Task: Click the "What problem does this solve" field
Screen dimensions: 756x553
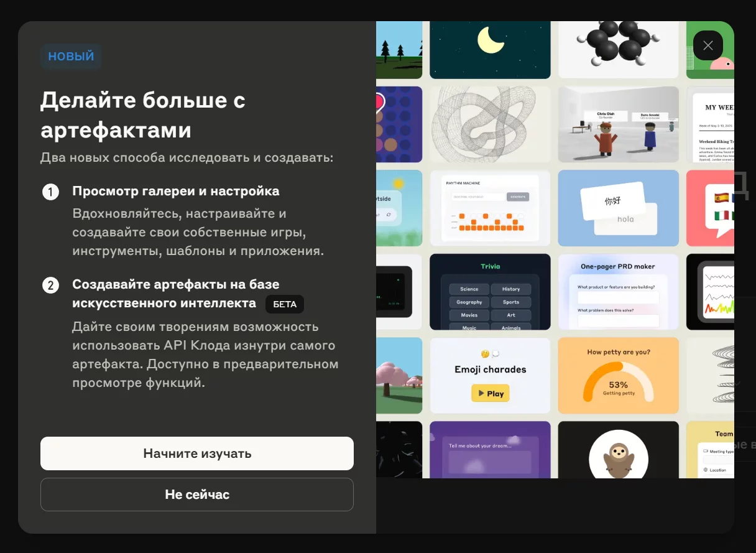Action: coord(618,321)
